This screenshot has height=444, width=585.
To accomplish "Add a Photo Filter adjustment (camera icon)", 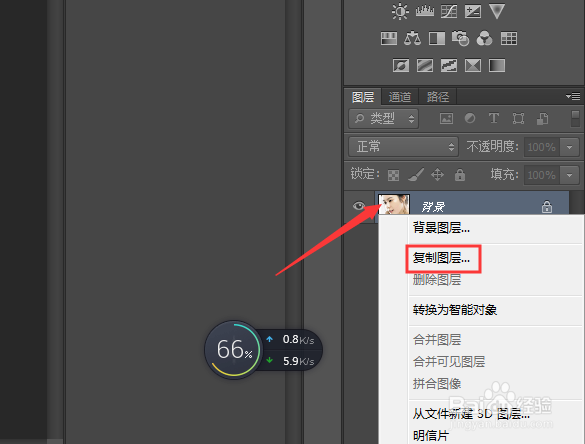I will [460, 38].
